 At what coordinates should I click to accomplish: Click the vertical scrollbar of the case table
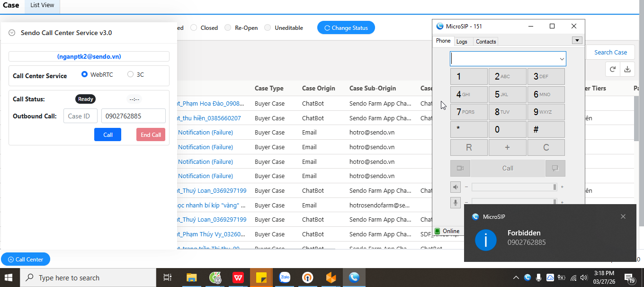[637, 118]
